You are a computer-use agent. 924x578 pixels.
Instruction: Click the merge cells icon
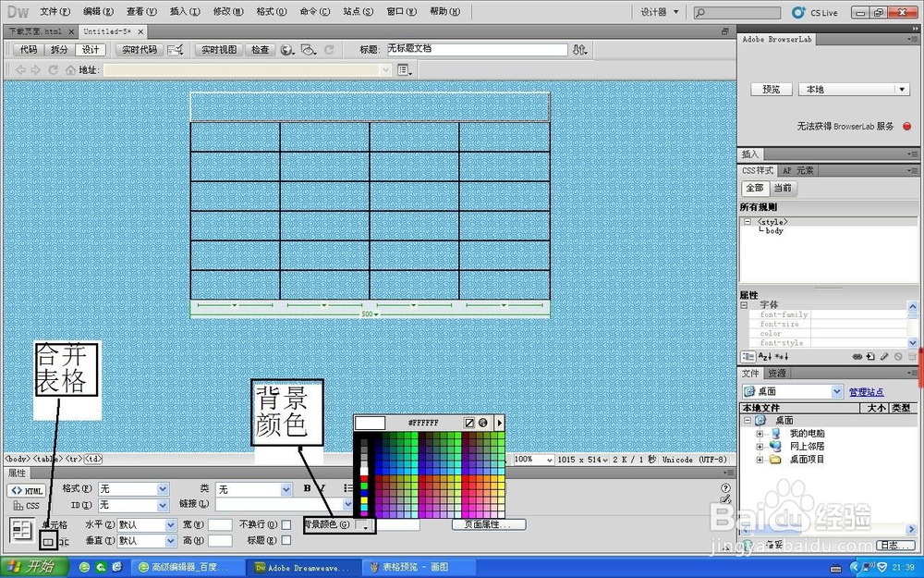[x=49, y=541]
